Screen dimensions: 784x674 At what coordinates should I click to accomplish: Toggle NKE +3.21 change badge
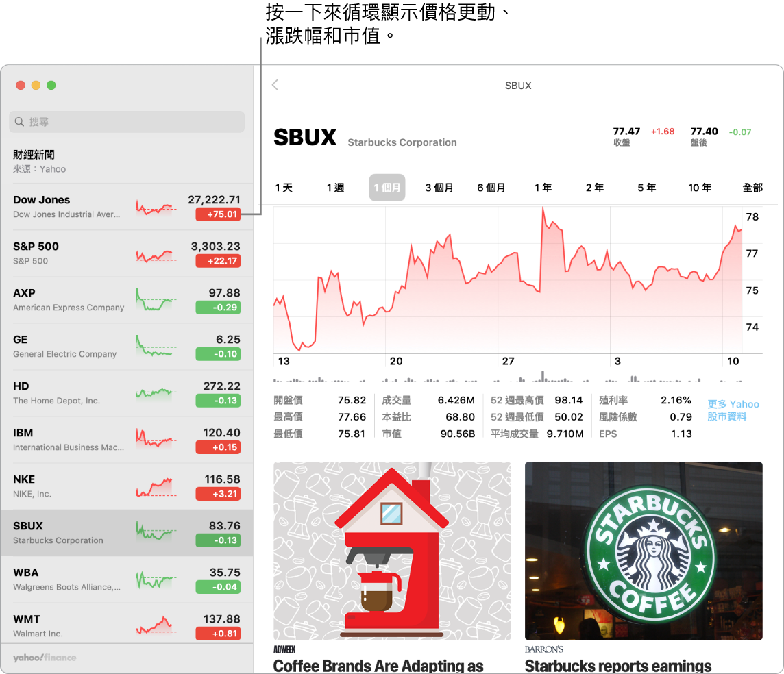click(218, 494)
